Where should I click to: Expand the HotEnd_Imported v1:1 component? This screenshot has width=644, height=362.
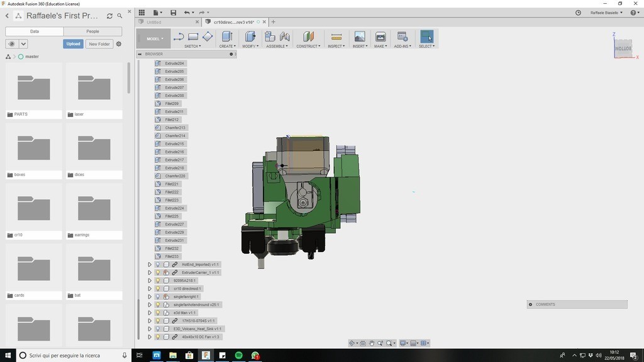click(150, 265)
